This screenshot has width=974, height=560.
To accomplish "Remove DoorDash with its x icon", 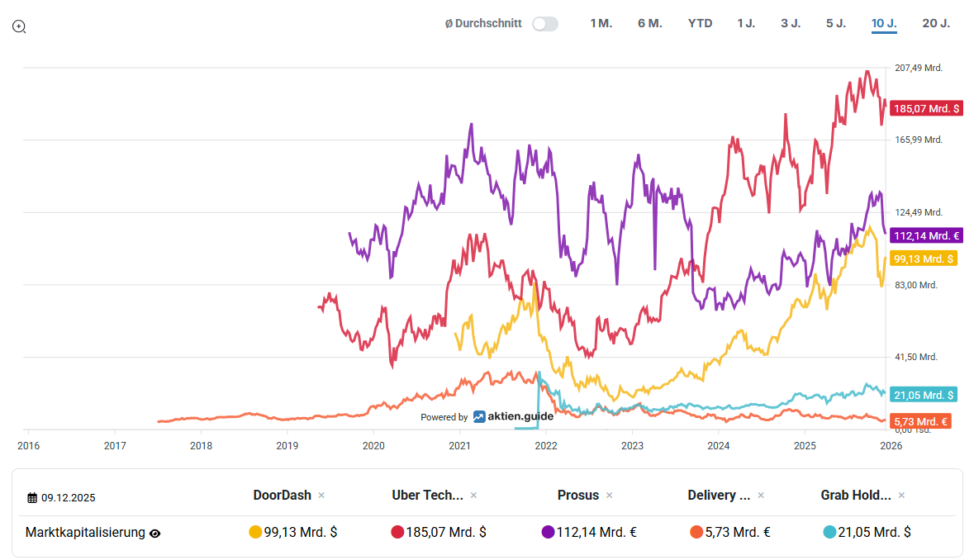I will 321,496.
